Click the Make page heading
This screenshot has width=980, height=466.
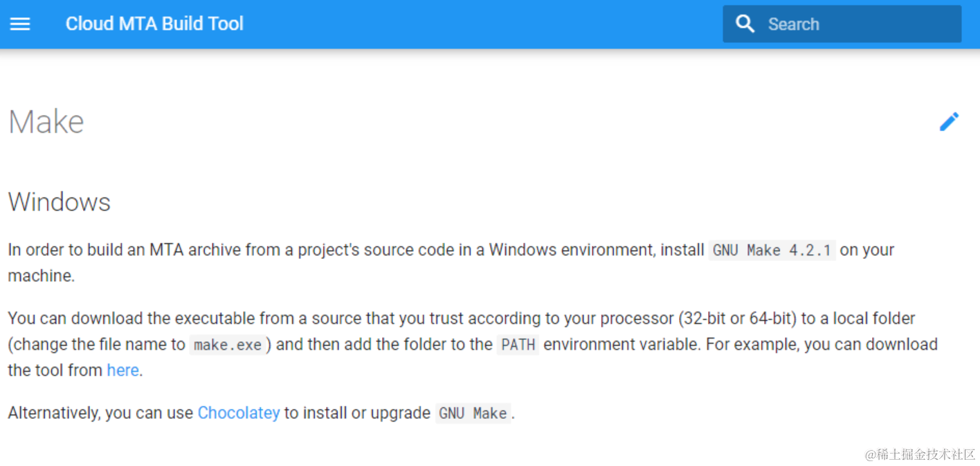(46, 123)
